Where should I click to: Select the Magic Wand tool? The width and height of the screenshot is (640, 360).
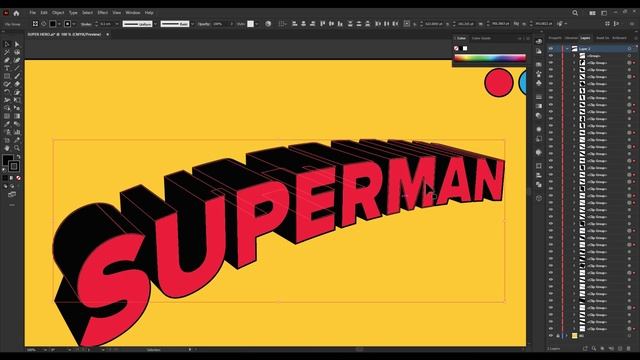point(7,52)
